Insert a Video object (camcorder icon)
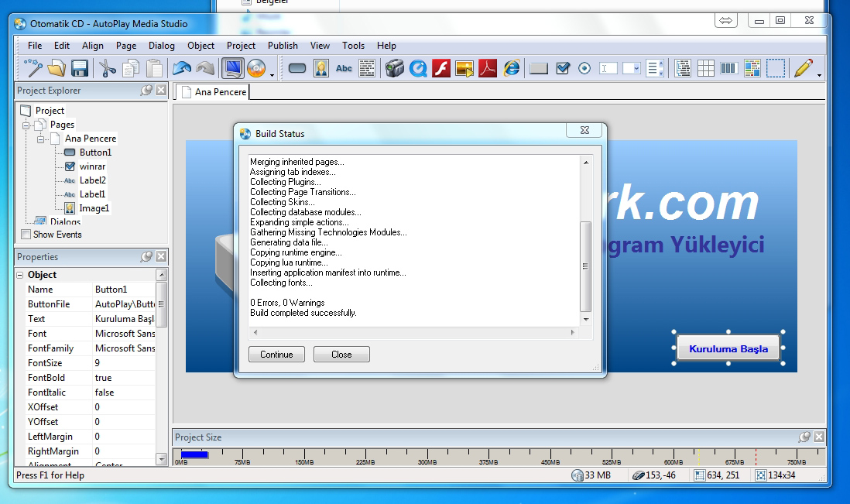This screenshot has width=850, height=504. 395,68
